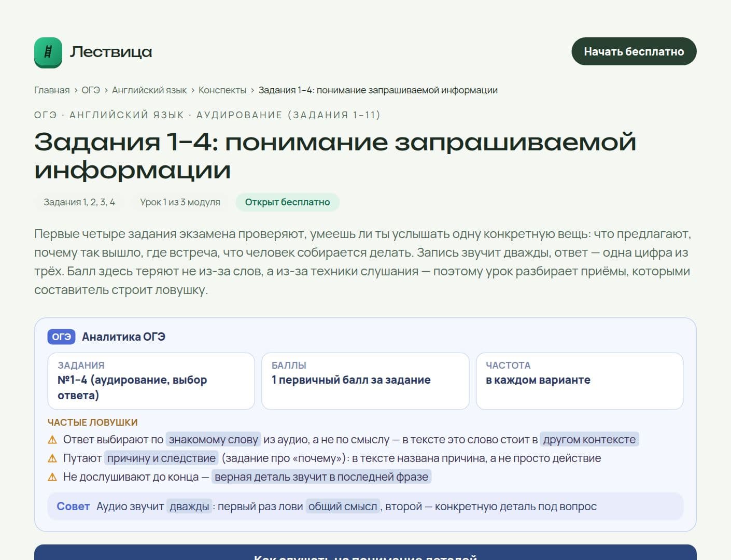Click "верная деталь звучит в последней фразе"

pos(321,477)
